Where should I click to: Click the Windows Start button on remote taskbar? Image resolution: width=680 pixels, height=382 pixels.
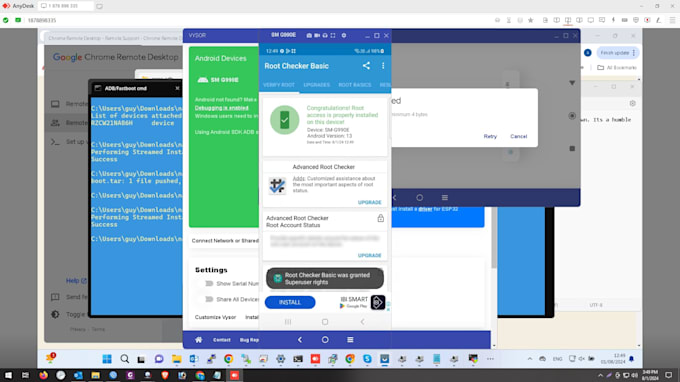(107, 359)
